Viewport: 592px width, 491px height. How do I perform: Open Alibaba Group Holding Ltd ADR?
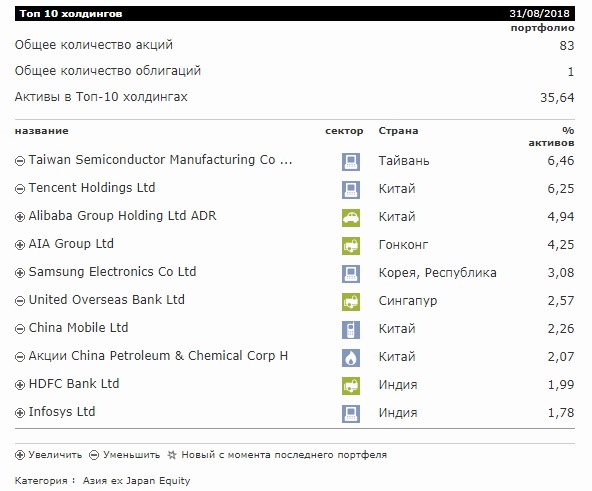122,216
